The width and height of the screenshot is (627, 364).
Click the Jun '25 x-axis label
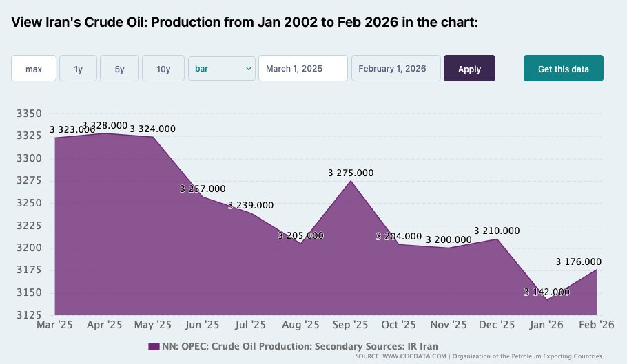click(203, 324)
